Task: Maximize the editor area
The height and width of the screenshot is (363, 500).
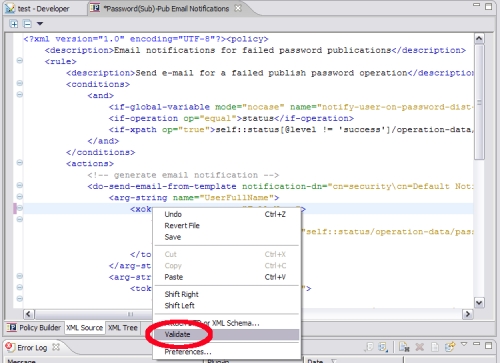Action: pyautogui.click(x=488, y=6)
